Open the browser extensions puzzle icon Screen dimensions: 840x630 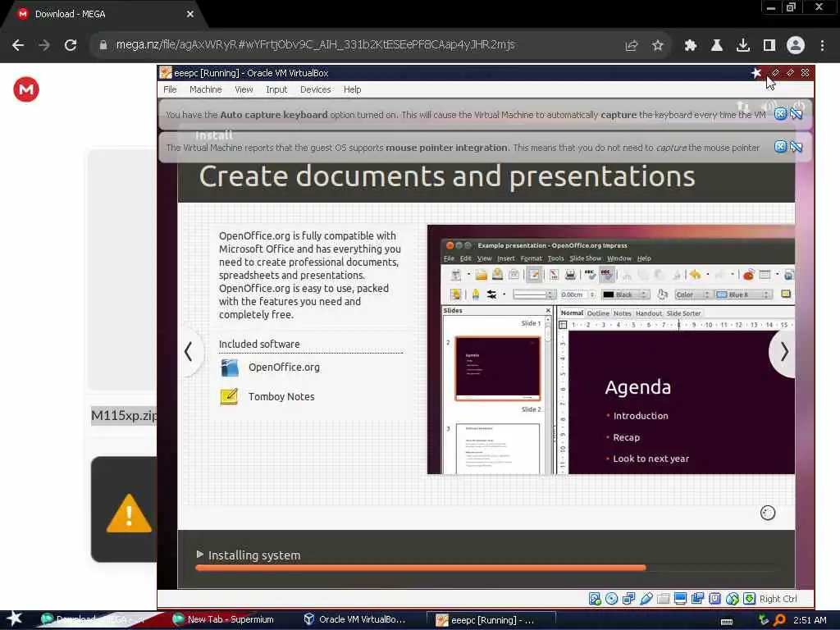point(691,46)
